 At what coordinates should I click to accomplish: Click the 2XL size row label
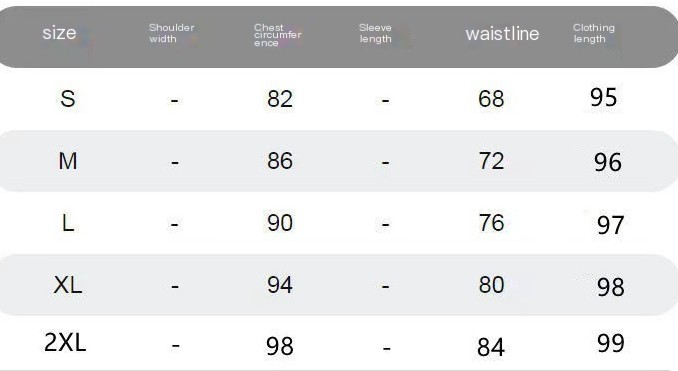[x=65, y=342]
